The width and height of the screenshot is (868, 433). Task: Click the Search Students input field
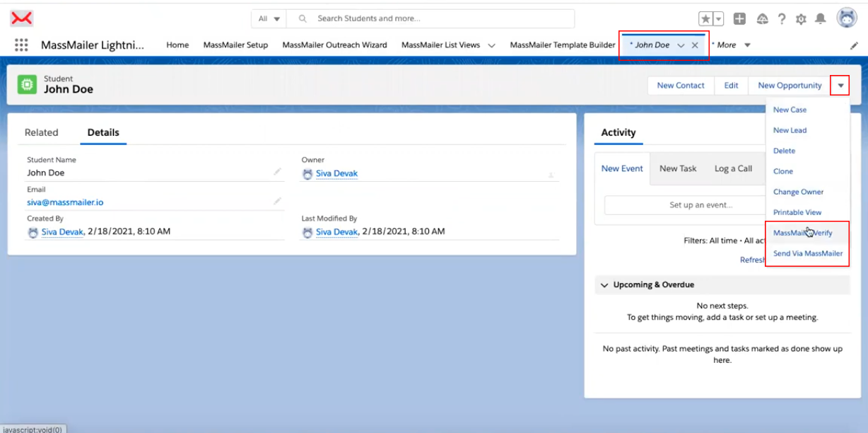point(431,18)
